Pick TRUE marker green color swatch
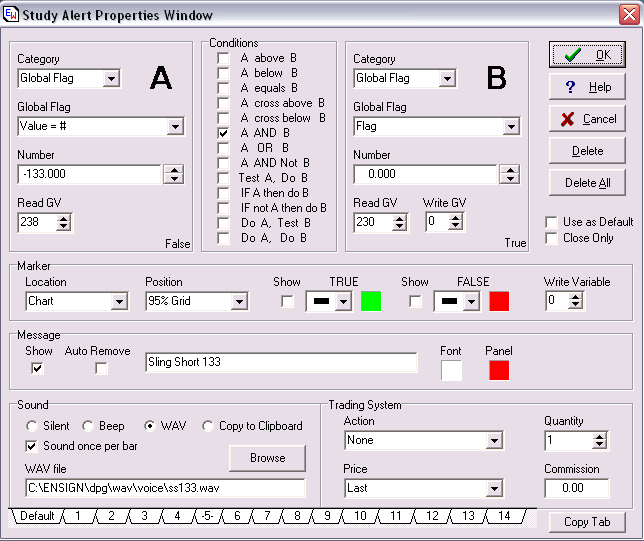This screenshot has height=541, width=644. coord(371,302)
